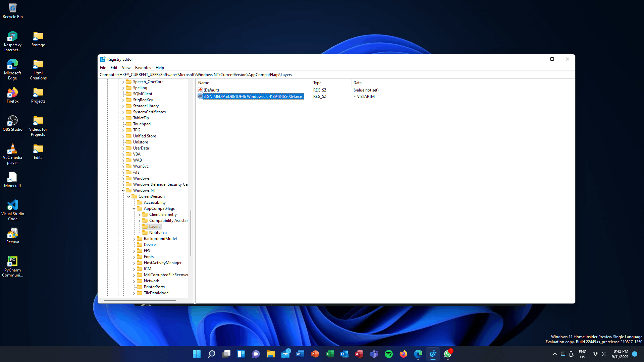Collapse the AppCompatFlags tree key
The width and height of the screenshot is (644, 362).
(134, 208)
